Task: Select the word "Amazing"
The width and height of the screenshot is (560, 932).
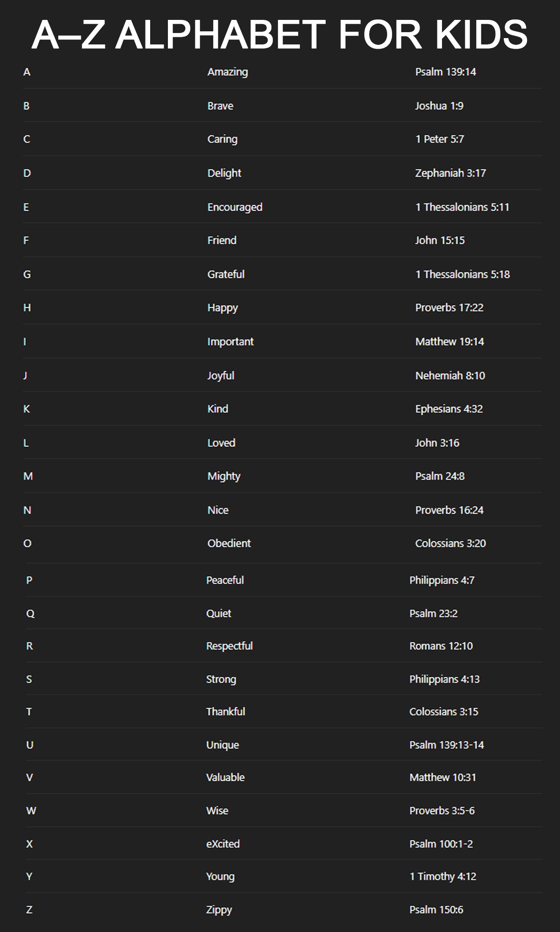Action: tap(228, 72)
